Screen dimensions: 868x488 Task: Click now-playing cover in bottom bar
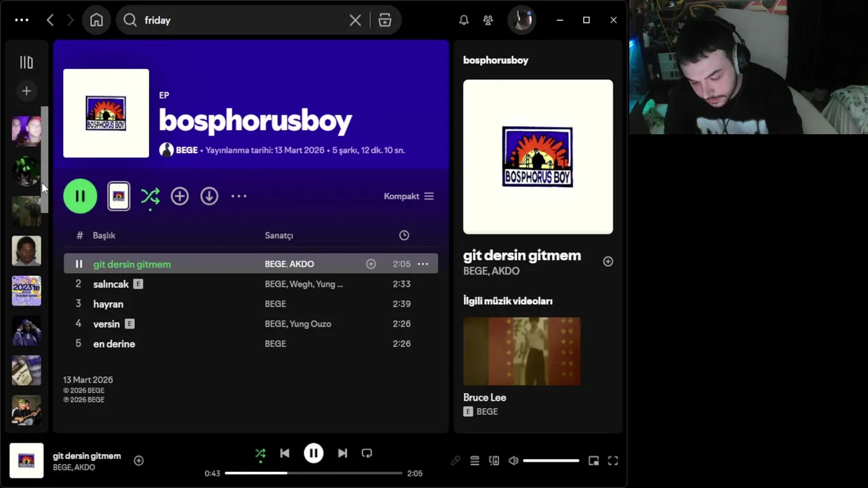pyautogui.click(x=26, y=460)
